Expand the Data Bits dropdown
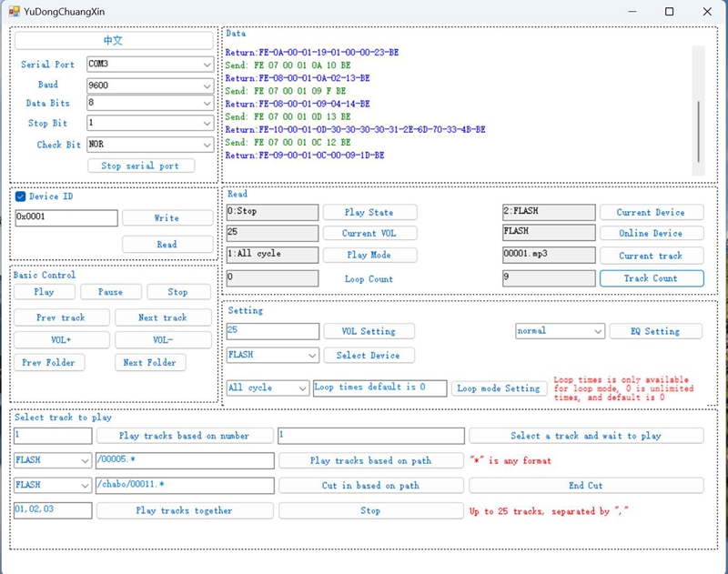Image resolution: width=728 pixels, height=574 pixels. point(150,103)
